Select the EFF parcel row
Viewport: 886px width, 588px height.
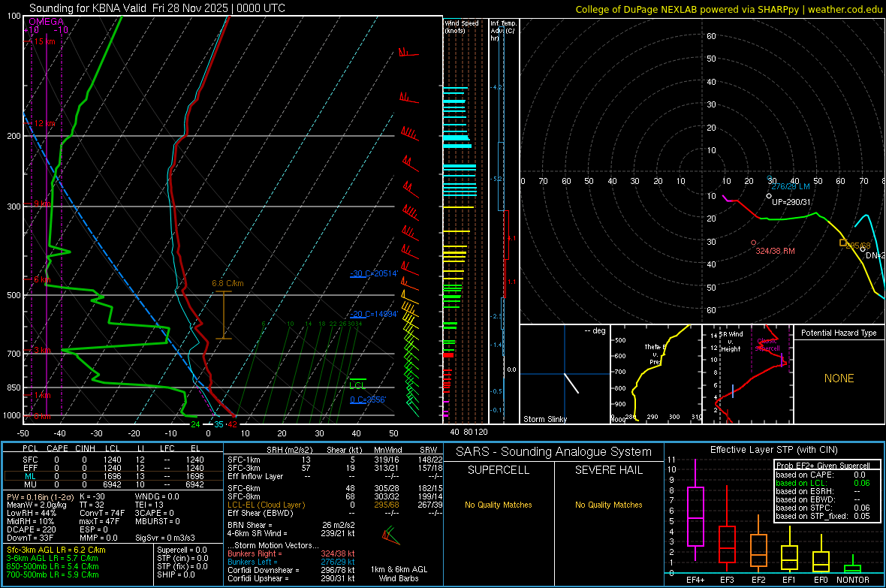pyautogui.click(x=113, y=468)
